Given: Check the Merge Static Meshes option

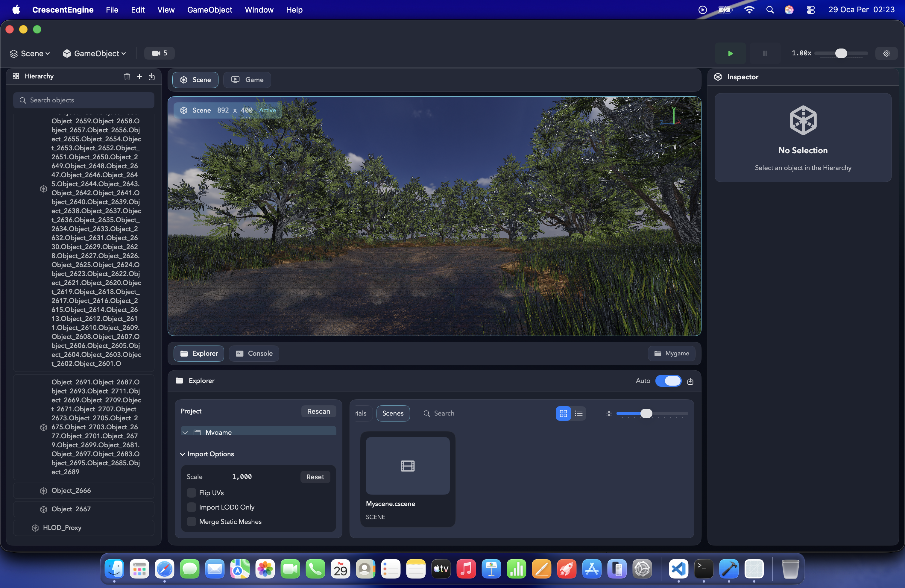Looking at the screenshot, I should coord(192,522).
